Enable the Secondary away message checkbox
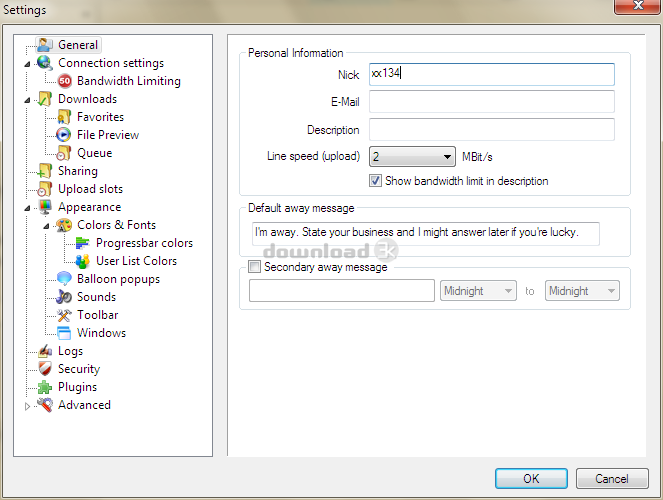 coord(254,267)
